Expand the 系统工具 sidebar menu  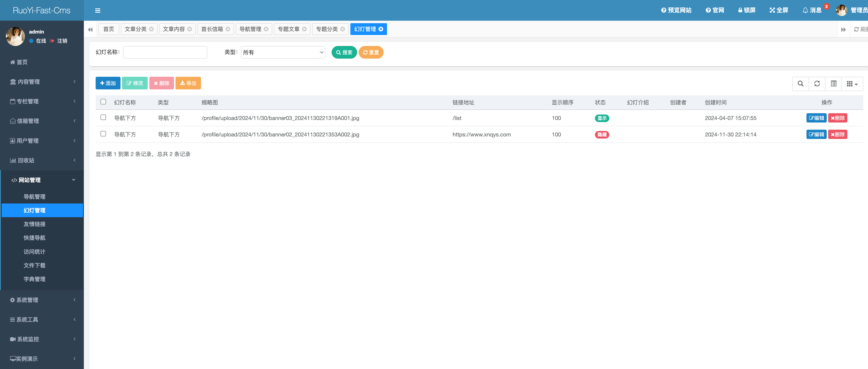click(42, 319)
